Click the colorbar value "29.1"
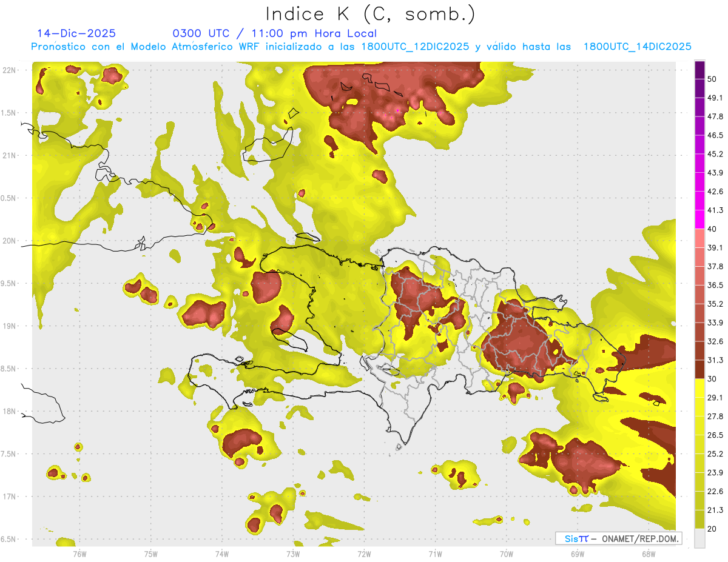 (715, 398)
